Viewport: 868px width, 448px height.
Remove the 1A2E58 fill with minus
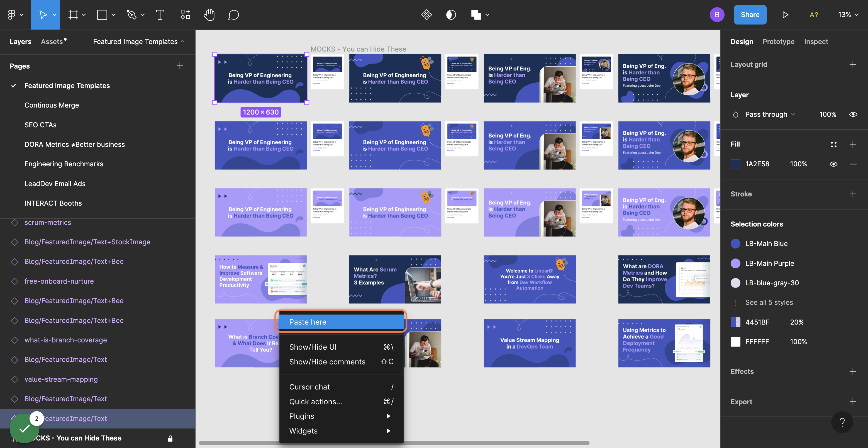[853, 164]
